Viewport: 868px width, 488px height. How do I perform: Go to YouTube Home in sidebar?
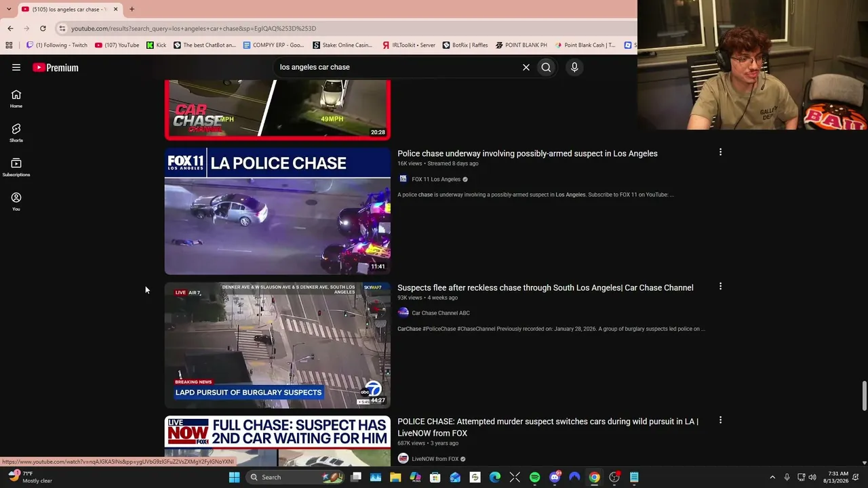(x=16, y=99)
